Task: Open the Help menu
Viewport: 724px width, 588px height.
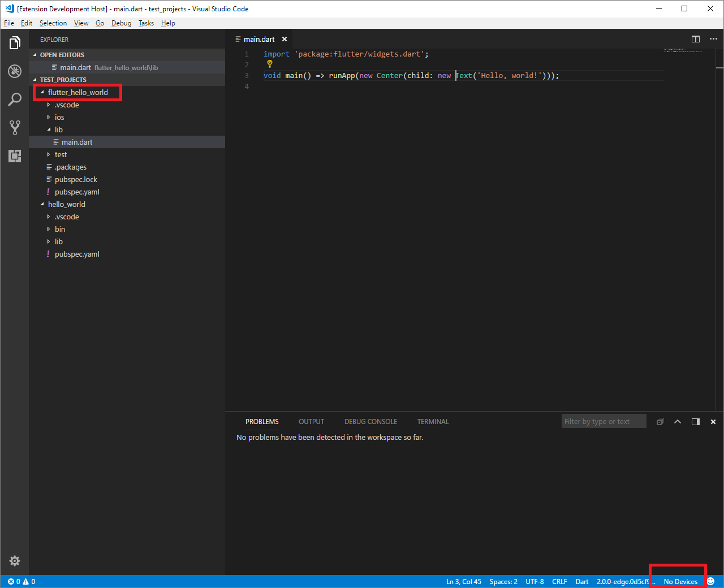Action: (x=168, y=23)
